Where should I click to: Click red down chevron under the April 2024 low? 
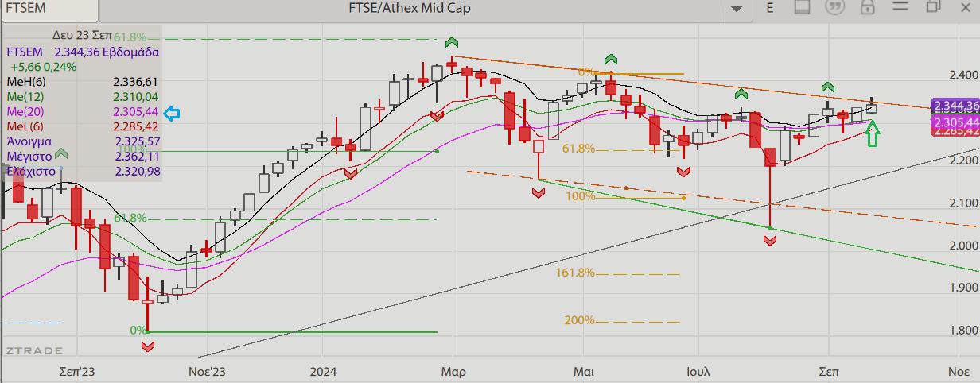[x=539, y=193]
